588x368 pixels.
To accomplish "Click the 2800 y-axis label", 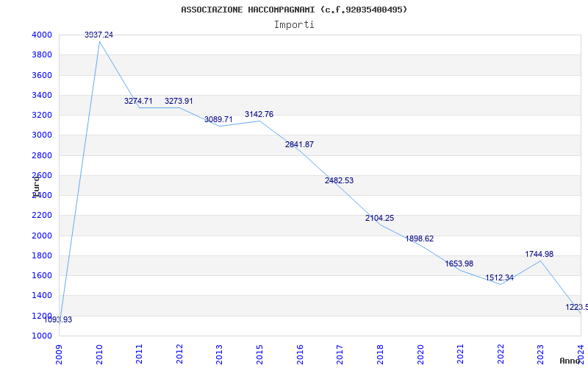I will point(42,155).
